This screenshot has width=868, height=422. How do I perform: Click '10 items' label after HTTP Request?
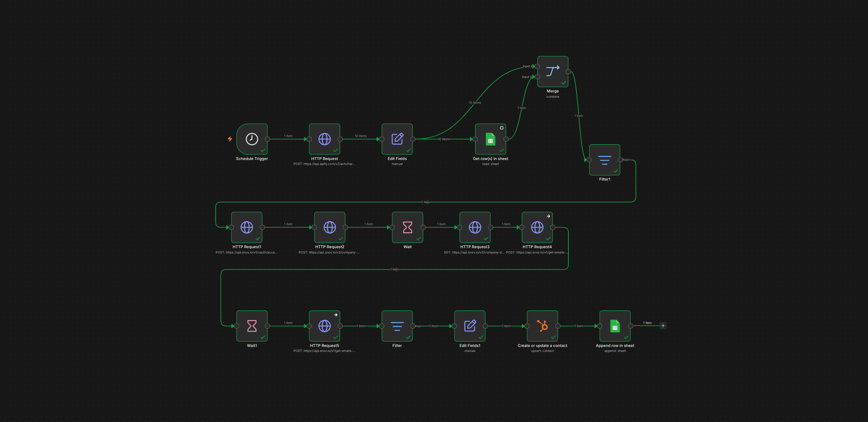pyautogui.click(x=361, y=136)
